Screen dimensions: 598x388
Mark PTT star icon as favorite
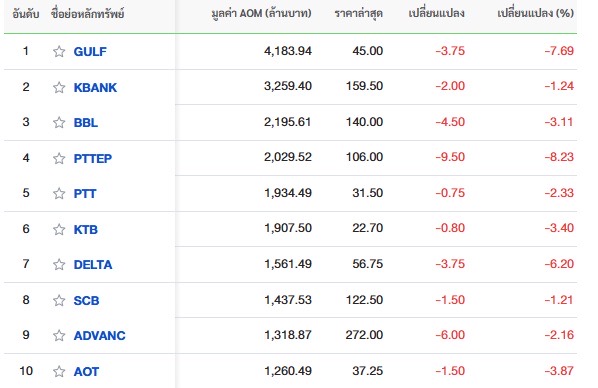(59, 193)
